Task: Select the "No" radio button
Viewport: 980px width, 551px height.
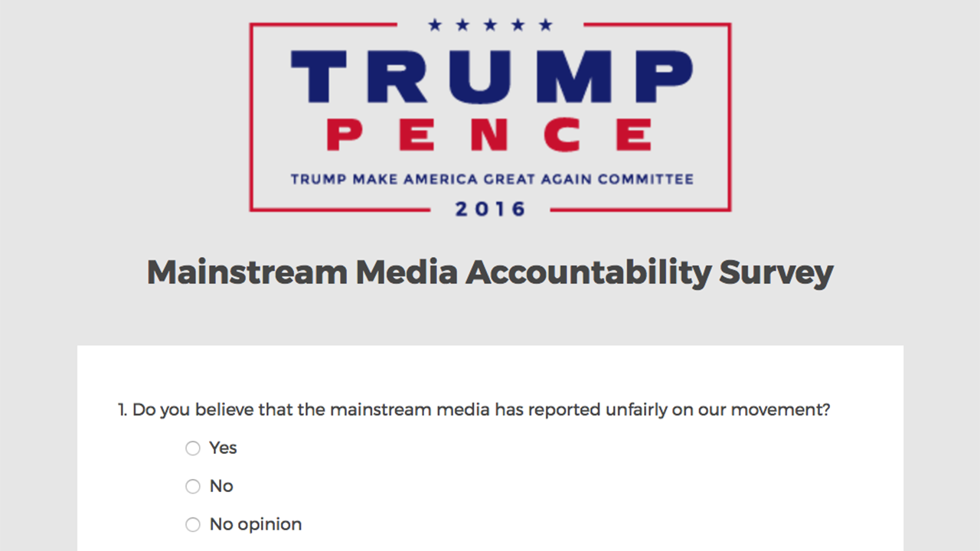Action: click(x=193, y=487)
